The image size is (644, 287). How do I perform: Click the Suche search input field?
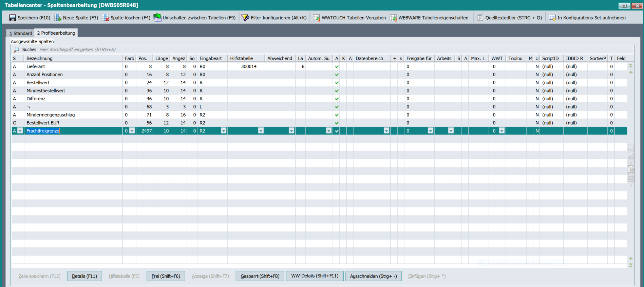pyautogui.click(x=170, y=49)
